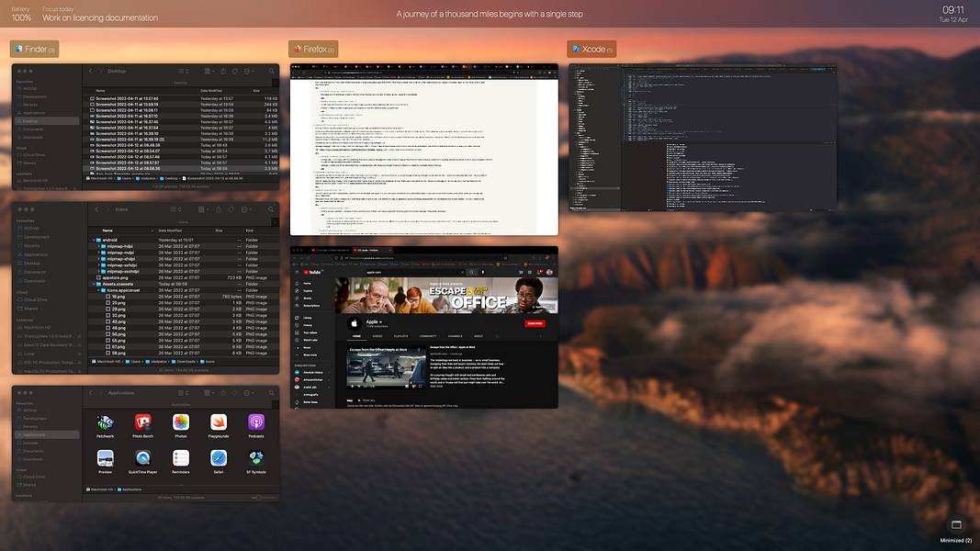The height and width of the screenshot is (551, 980).
Task: Collapse the android folder disclosure triangle
Action: coord(94,240)
